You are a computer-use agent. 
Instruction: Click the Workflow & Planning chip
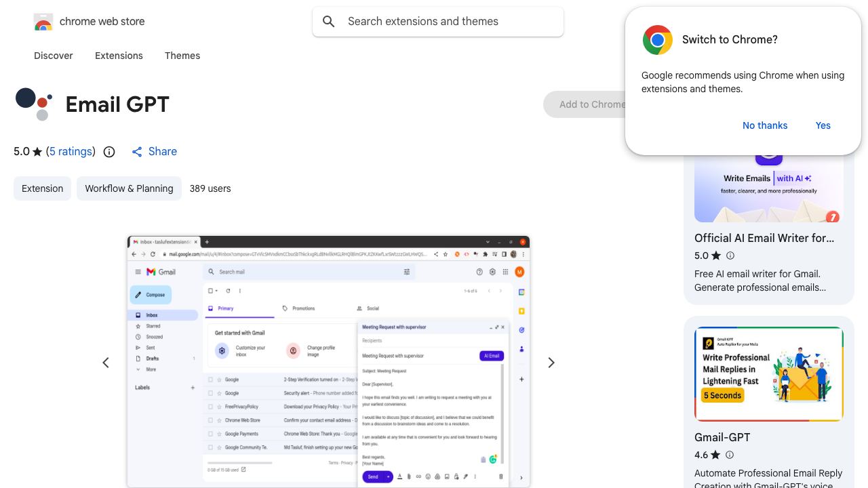tap(129, 188)
